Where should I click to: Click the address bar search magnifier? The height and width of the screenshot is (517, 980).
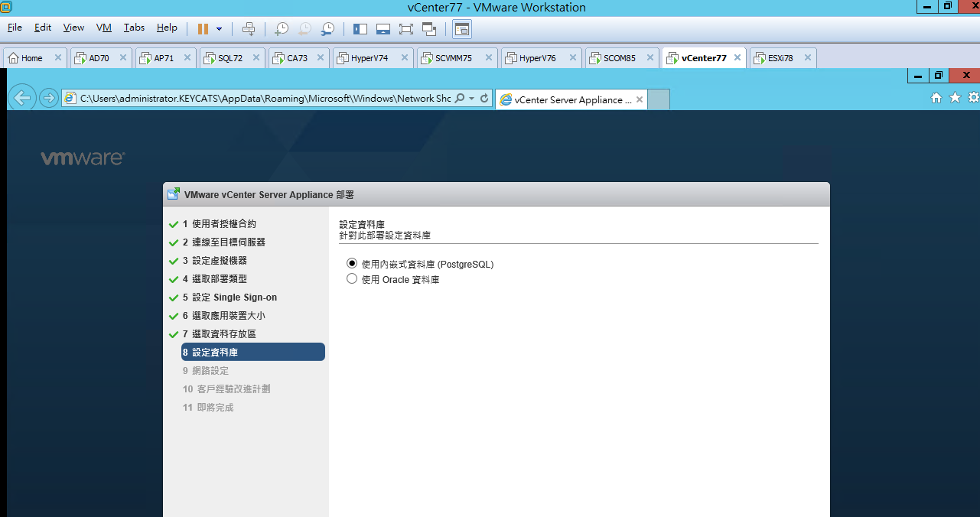point(460,99)
